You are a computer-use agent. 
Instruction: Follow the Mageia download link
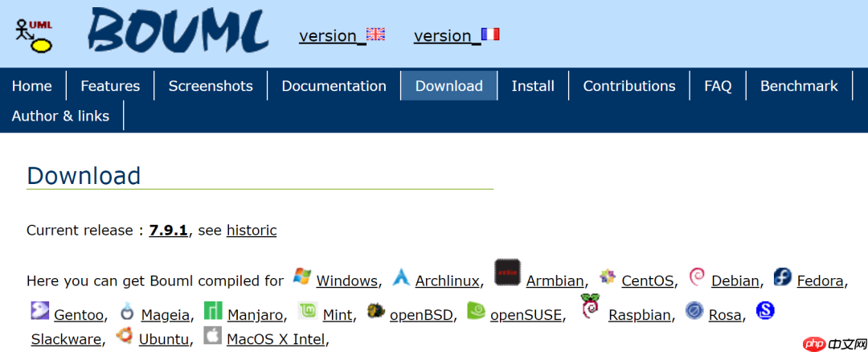point(166,315)
